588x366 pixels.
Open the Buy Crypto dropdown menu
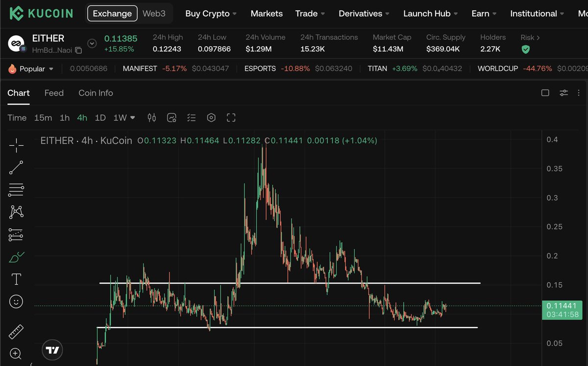(x=211, y=14)
